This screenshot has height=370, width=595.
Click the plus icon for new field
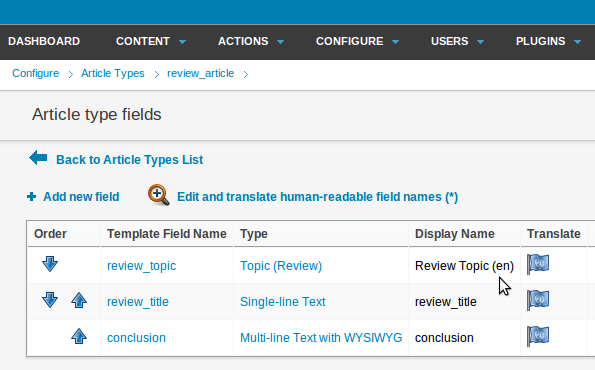tap(31, 197)
